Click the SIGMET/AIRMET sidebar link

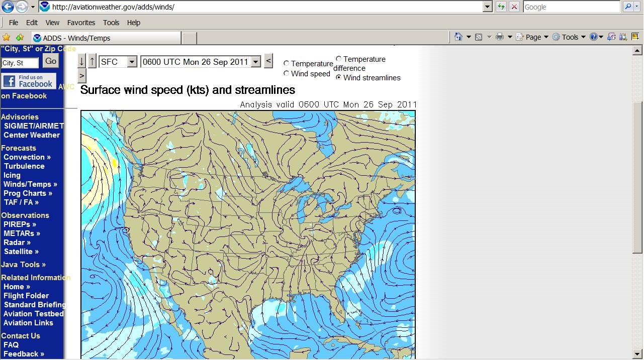pos(34,126)
